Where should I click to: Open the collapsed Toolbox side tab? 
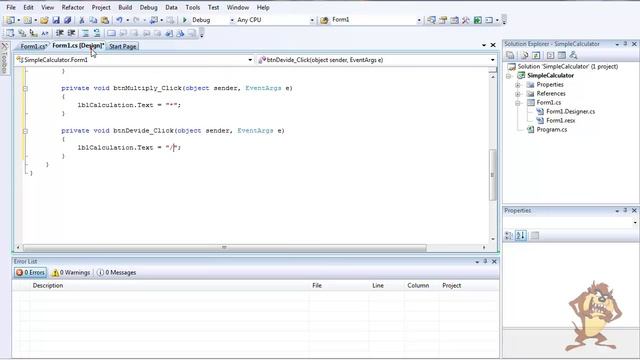pos(4,58)
